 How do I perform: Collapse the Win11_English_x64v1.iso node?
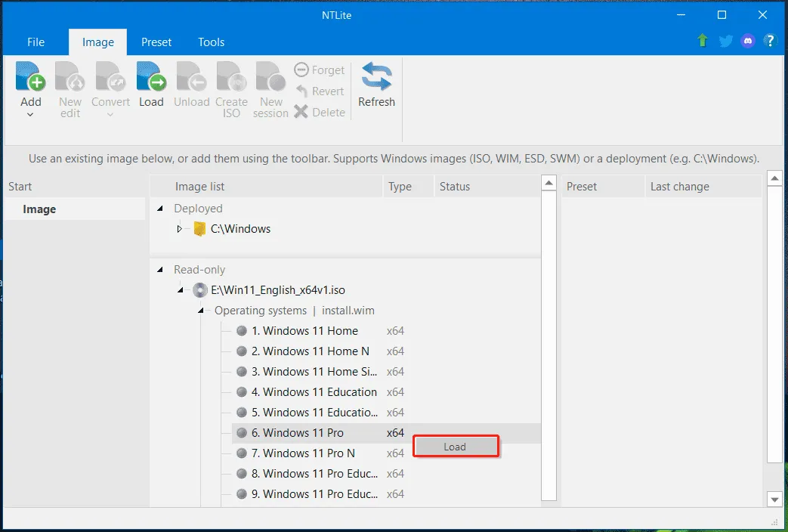pyautogui.click(x=181, y=290)
